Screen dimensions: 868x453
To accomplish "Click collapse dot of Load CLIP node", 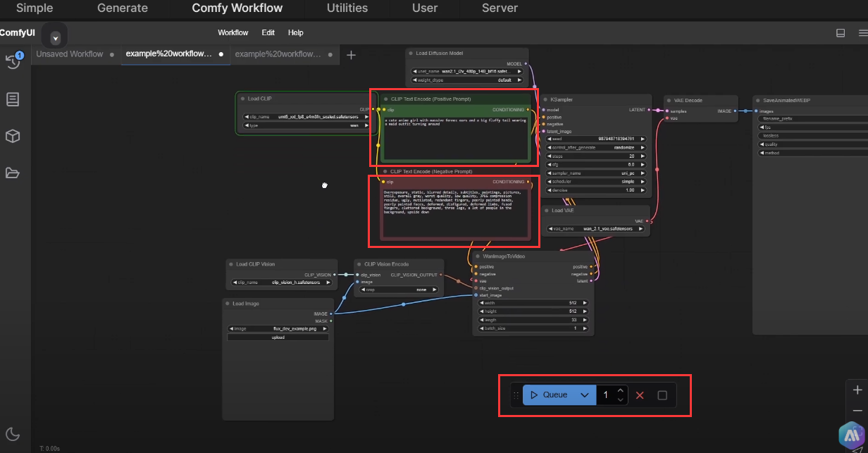I will coord(243,99).
